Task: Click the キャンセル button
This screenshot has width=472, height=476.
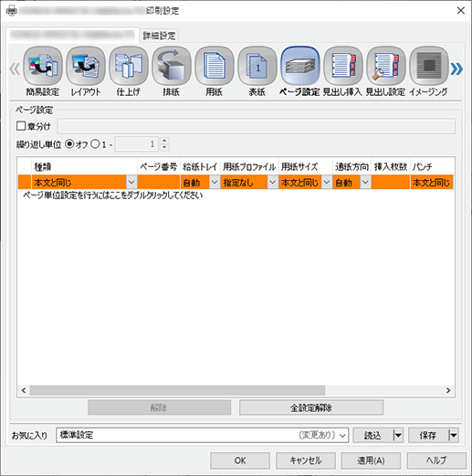Action: pyautogui.click(x=306, y=460)
